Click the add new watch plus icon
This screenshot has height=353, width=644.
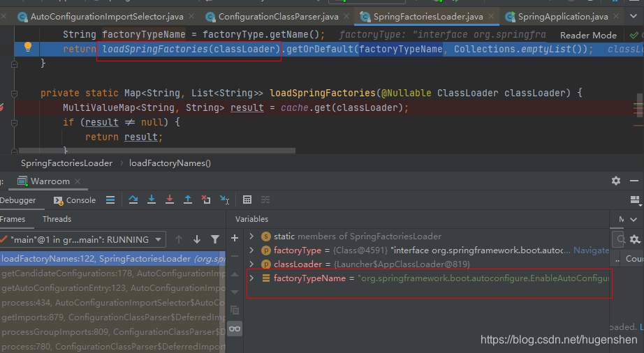pos(235,238)
